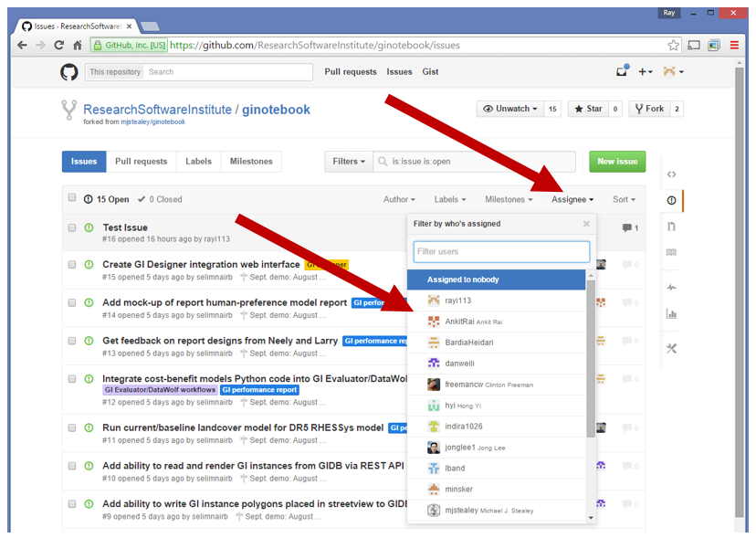The width and height of the screenshot is (756, 538).
Task: Switch to the Labels tab
Action: (x=199, y=162)
